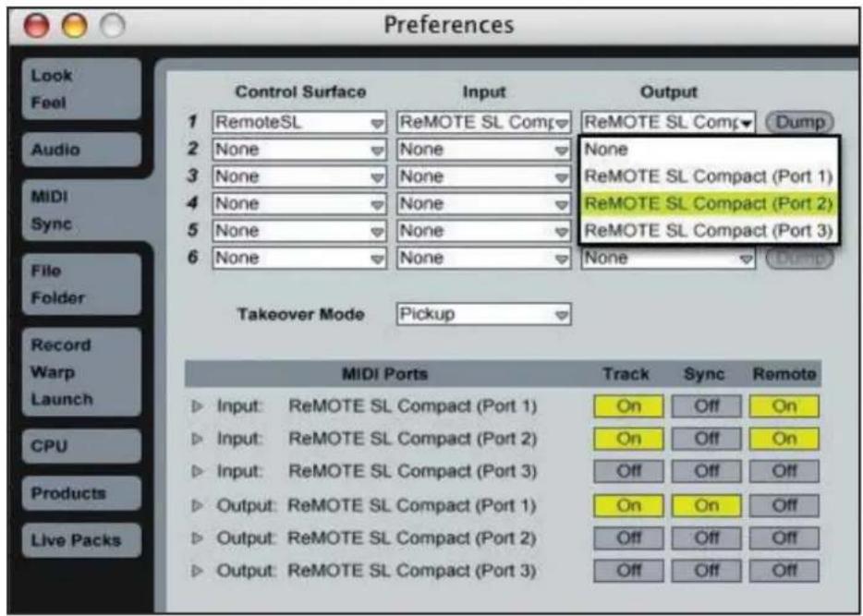This screenshot has height=616, width=863.
Task: Go to Record Warp Launch tab
Action: coord(81,372)
